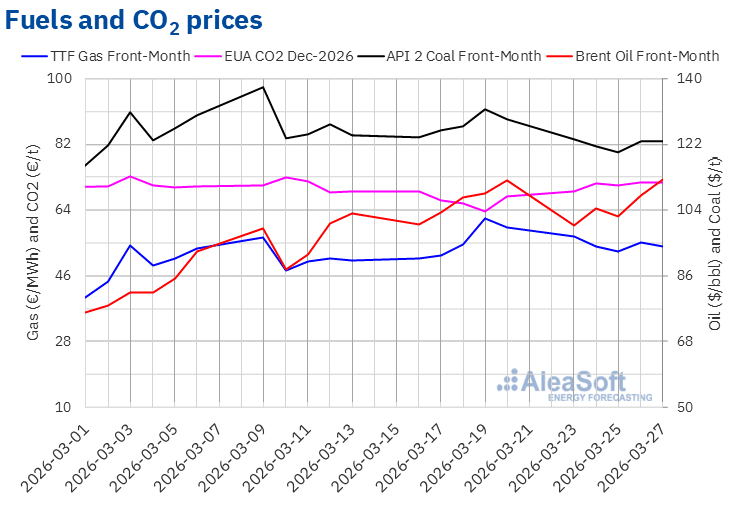The image size is (730, 509).
Task: Click the right axis Oil and Coal title
Action: pos(714,243)
